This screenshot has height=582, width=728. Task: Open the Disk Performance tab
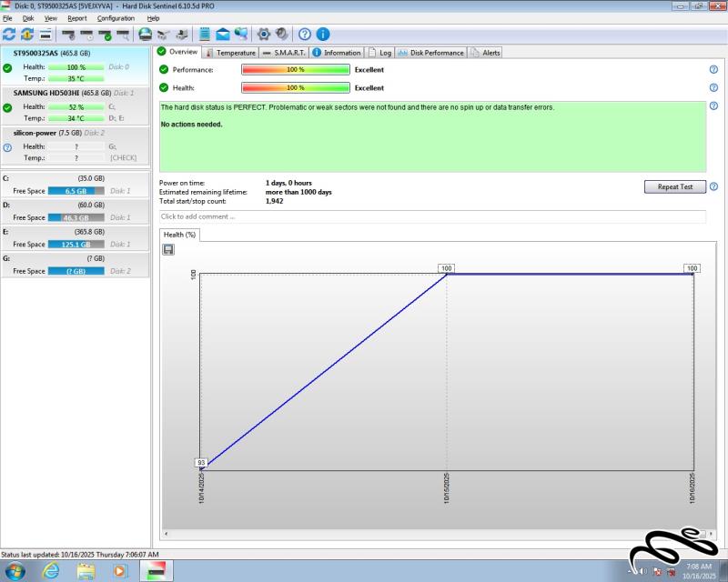(431, 53)
